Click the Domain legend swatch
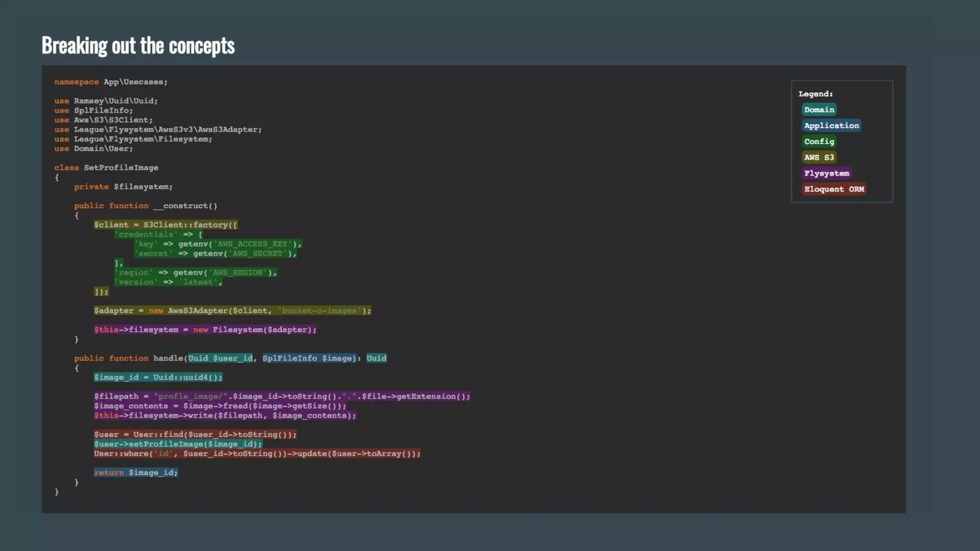 click(x=819, y=110)
